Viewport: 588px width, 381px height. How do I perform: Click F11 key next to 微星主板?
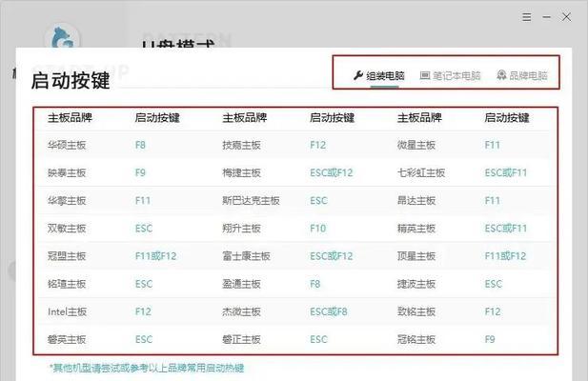[x=493, y=145]
